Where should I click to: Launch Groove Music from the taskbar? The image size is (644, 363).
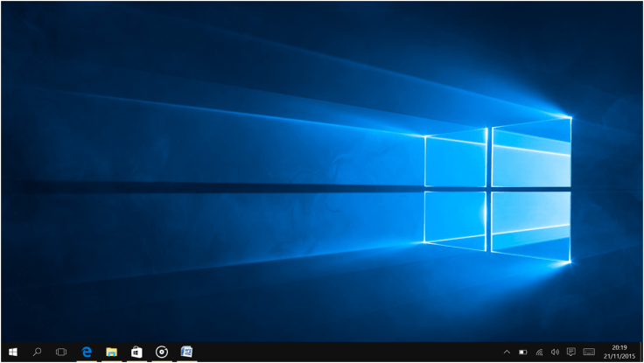click(x=162, y=352)
